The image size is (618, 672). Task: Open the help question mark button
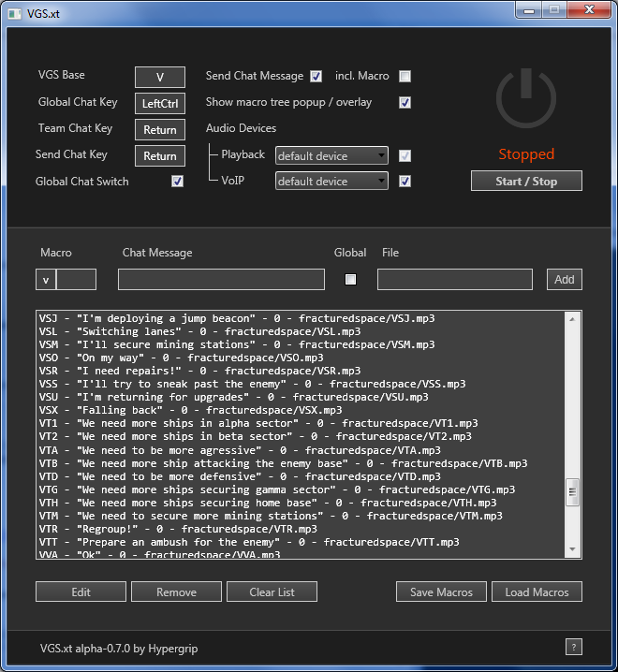574,647
